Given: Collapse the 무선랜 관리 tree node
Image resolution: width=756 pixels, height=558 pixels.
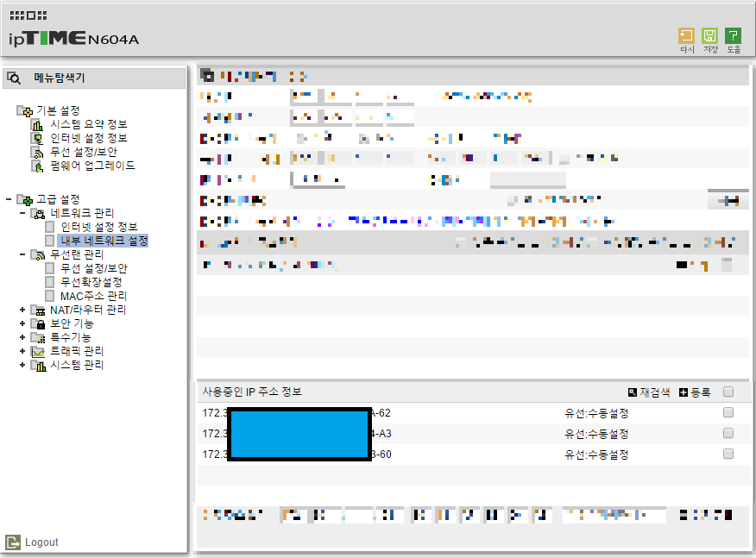Looking at the screenshot, I should tap(22, 254).
